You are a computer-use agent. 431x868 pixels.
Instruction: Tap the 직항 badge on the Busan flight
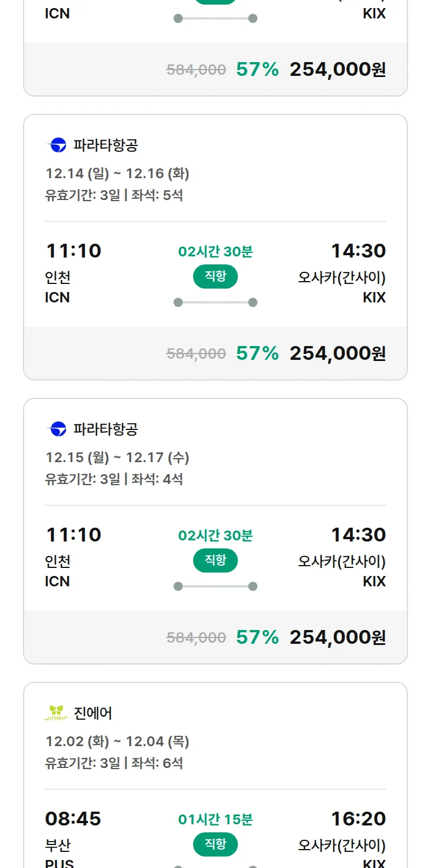[215, 844]
